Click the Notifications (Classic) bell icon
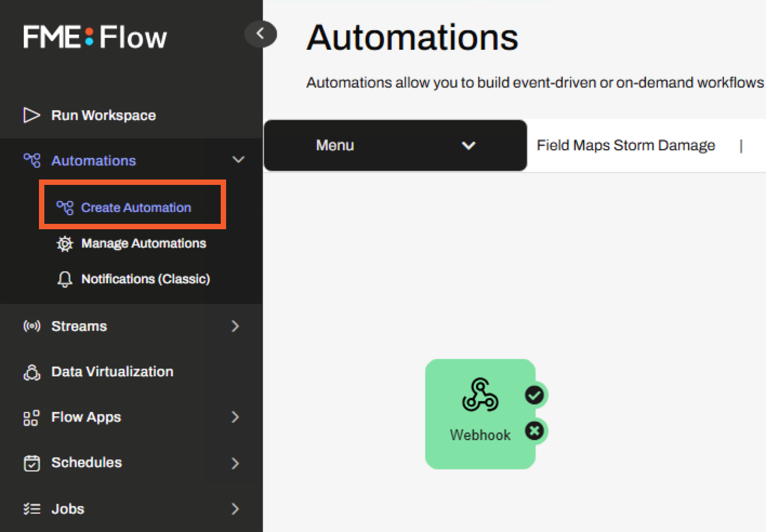Viewport: 766px width, 532px height. pos(65,280)
